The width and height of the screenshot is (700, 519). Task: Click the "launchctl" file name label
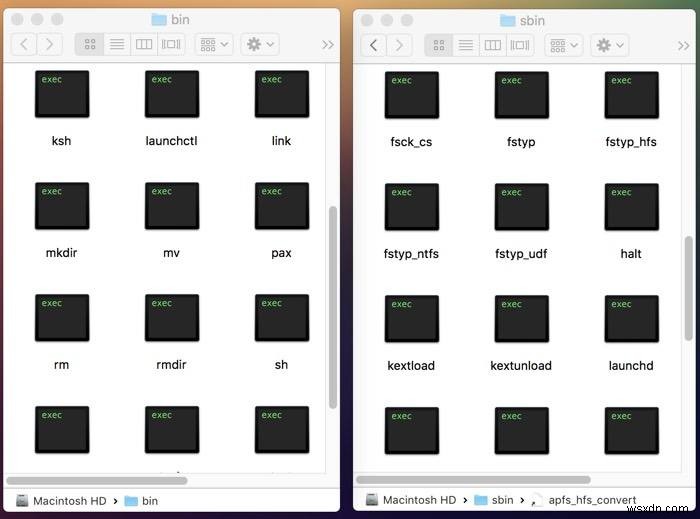pyautogui.click(x=171, y=141)
